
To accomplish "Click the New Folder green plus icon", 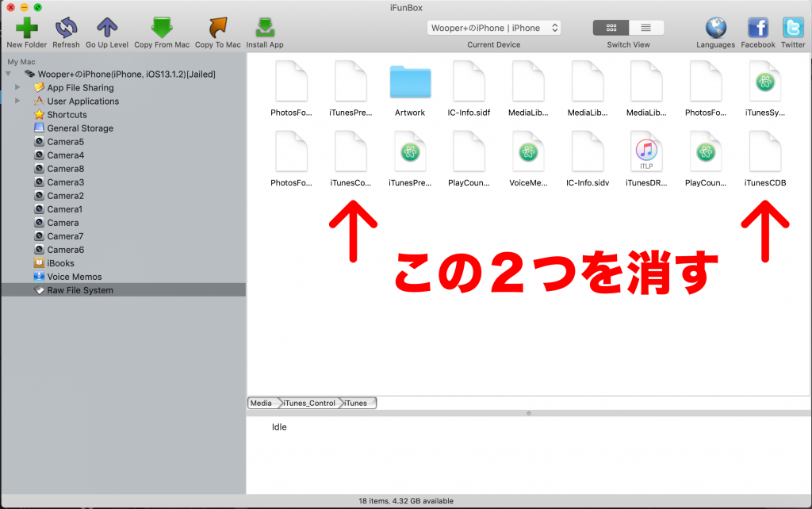I will [x=26, y=28].
